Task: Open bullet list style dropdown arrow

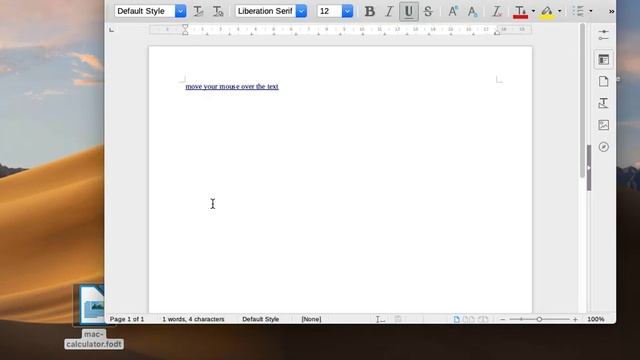Action: 591,11
